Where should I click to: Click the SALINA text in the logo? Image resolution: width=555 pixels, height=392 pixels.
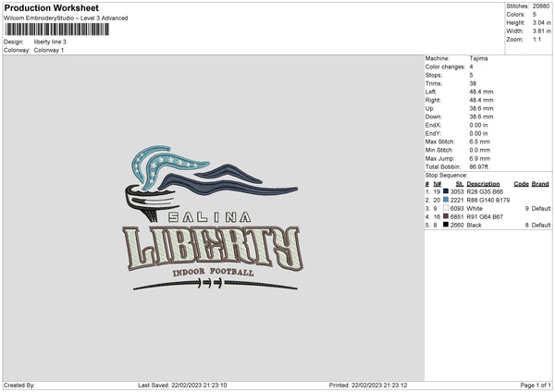(x=209, y=217)
